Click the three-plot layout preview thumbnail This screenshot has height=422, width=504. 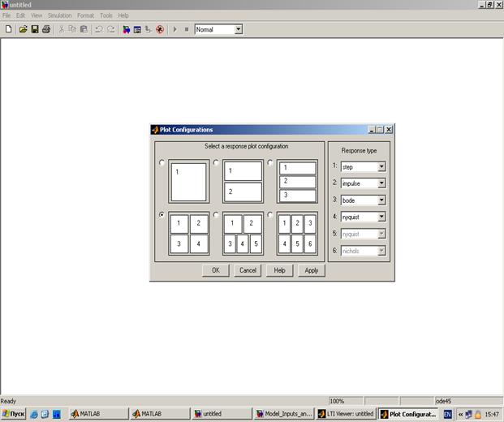297,181
